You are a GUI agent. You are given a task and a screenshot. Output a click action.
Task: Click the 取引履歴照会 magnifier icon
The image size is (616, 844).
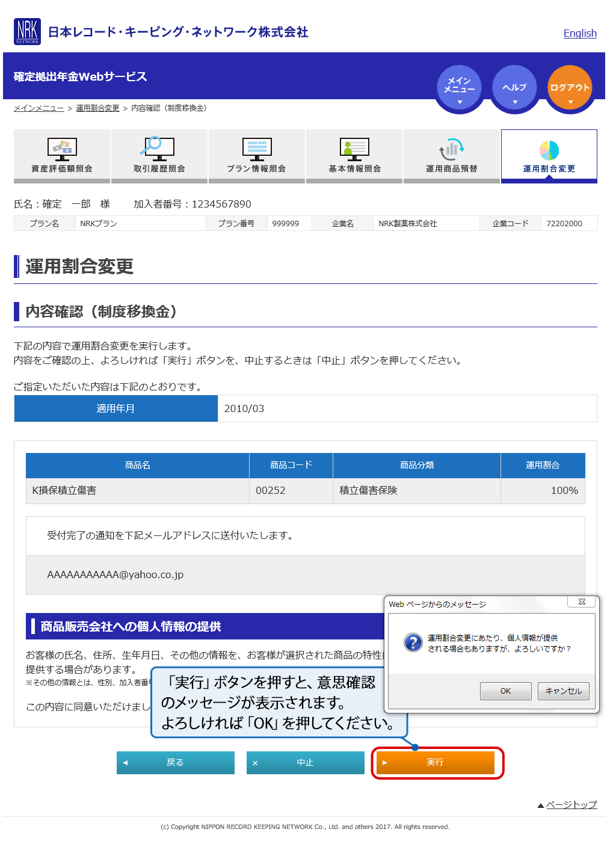tap(159, 147)
